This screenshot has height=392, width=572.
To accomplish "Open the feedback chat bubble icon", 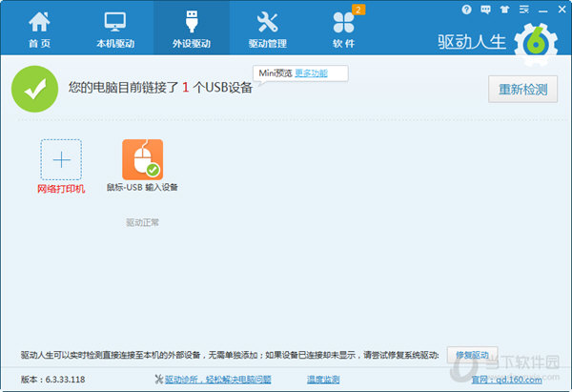I will point(485,10).
